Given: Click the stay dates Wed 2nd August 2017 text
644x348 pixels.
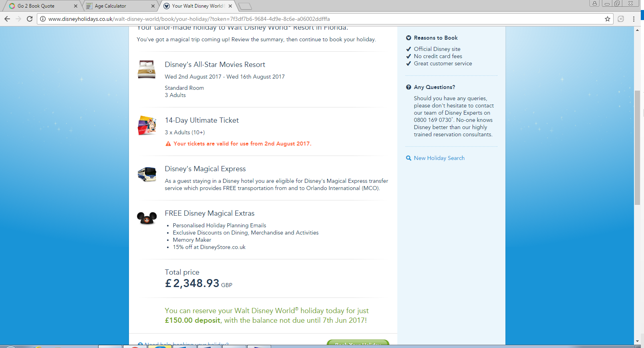Looking at the screenshot, I should point(225,77).
